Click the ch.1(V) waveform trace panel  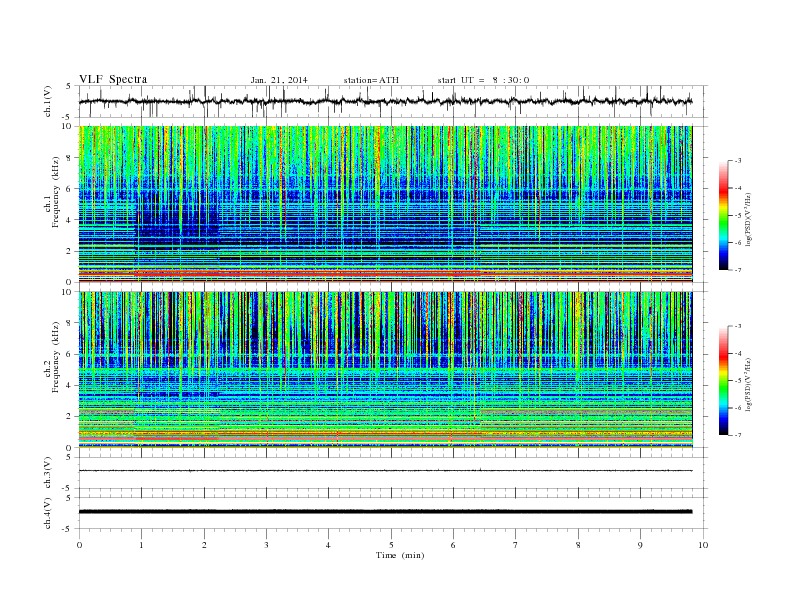pyautogui.click(x=393, y=101)
